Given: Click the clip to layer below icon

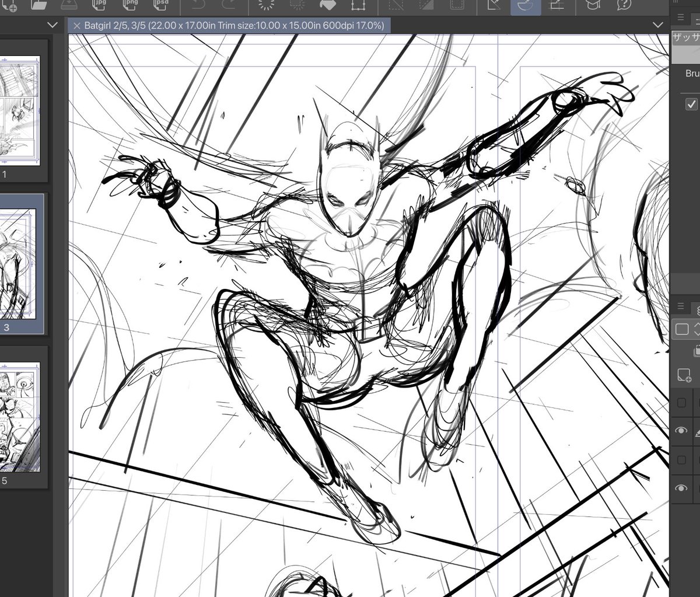Looking at the screenshot, I should point(696,351).
